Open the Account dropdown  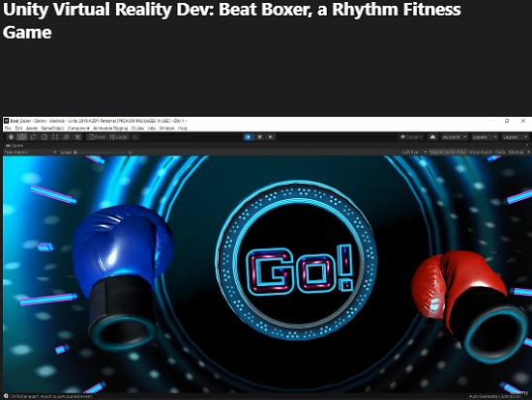455,137
